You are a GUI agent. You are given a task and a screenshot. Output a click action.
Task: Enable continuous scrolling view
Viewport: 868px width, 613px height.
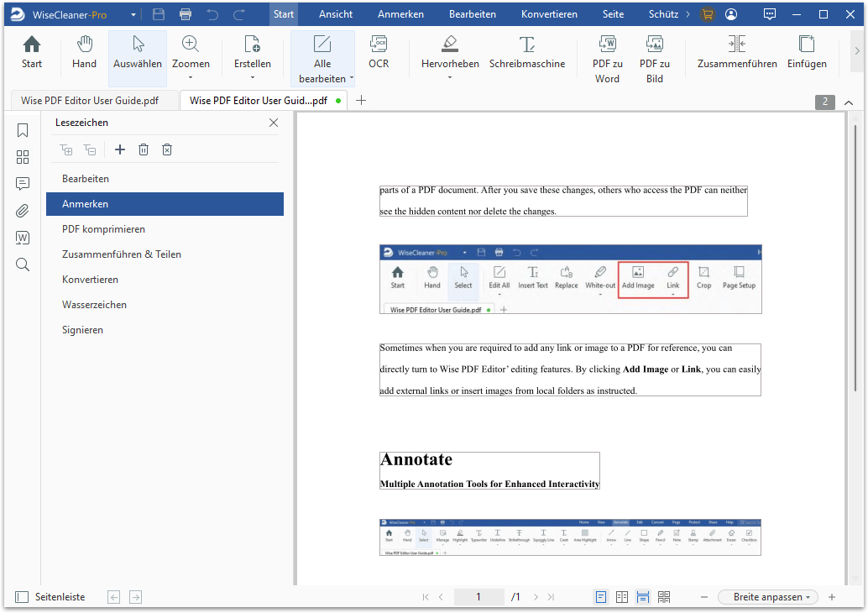(643, 597)
